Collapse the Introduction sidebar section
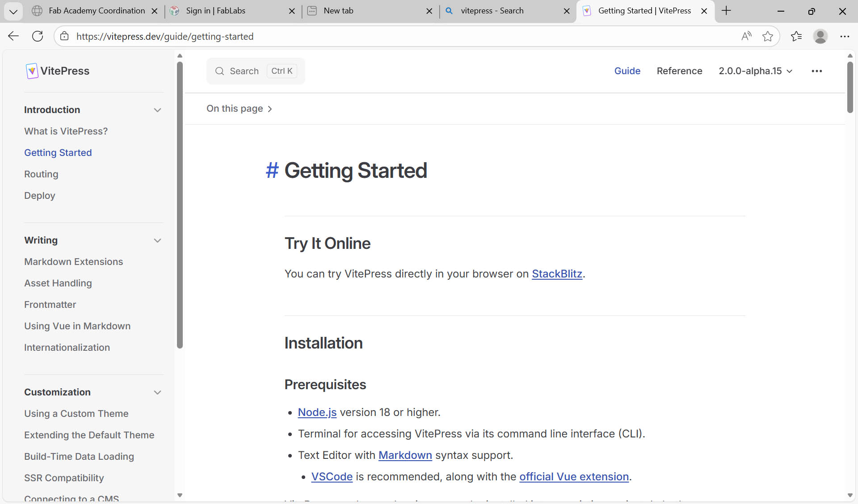 (157, 110)
